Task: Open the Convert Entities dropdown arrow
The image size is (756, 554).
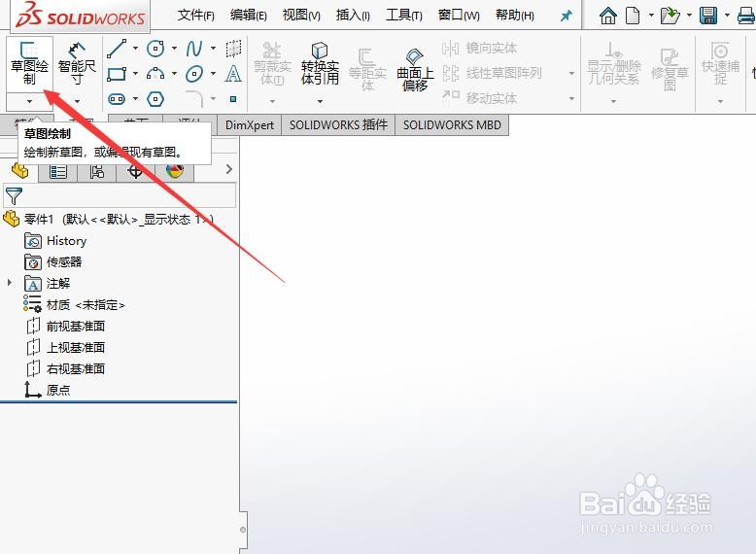Action: coord(320,101)
